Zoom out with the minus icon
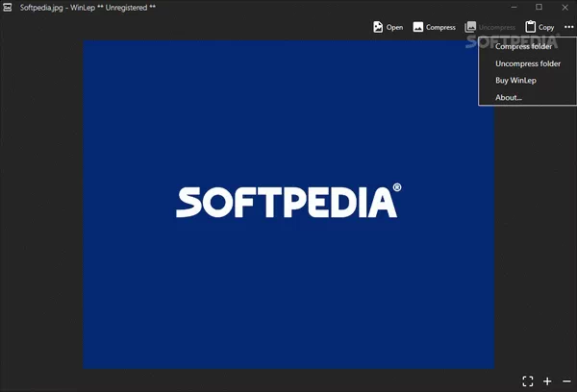This screenshot has height=392, width=577. pyautogui.click(x=566, y=381)
